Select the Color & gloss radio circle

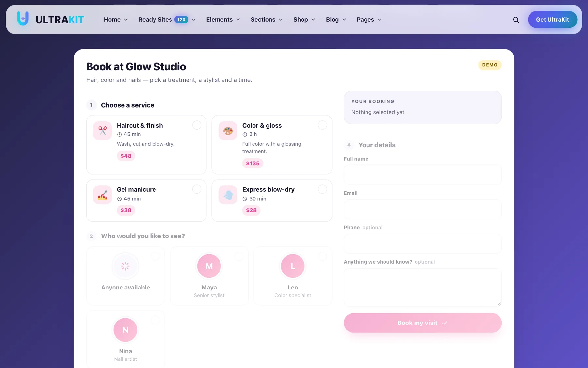click(322, 125)
